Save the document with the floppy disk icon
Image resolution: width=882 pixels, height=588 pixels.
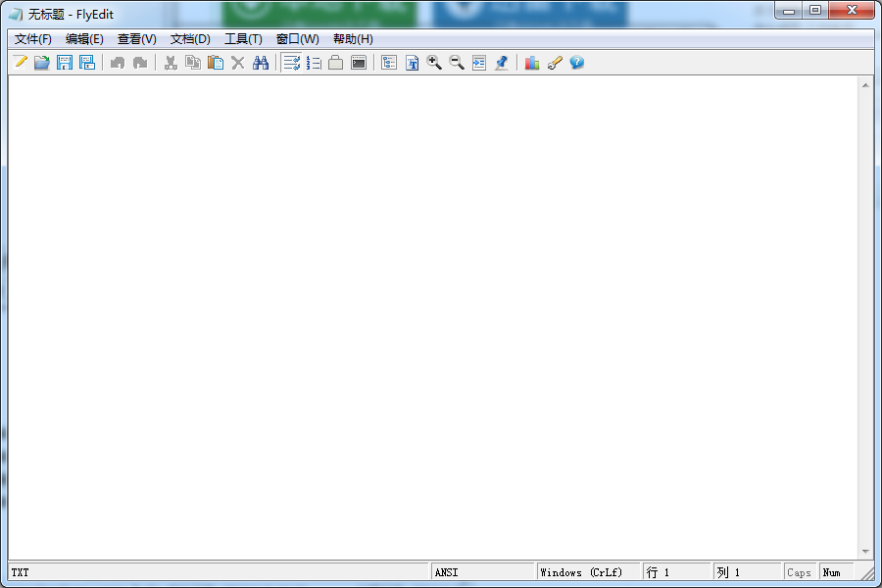coord(65,63)
